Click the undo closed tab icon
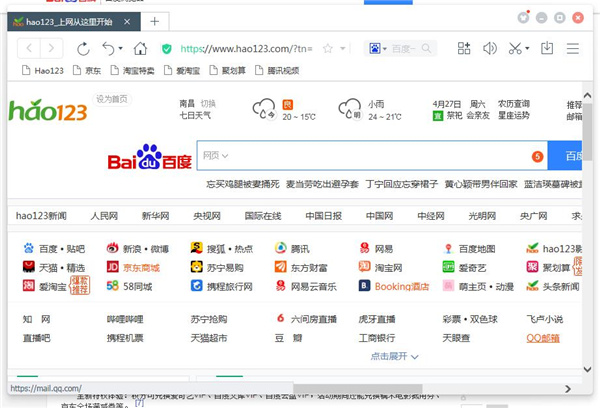600x408 pixels. point(108,49)
